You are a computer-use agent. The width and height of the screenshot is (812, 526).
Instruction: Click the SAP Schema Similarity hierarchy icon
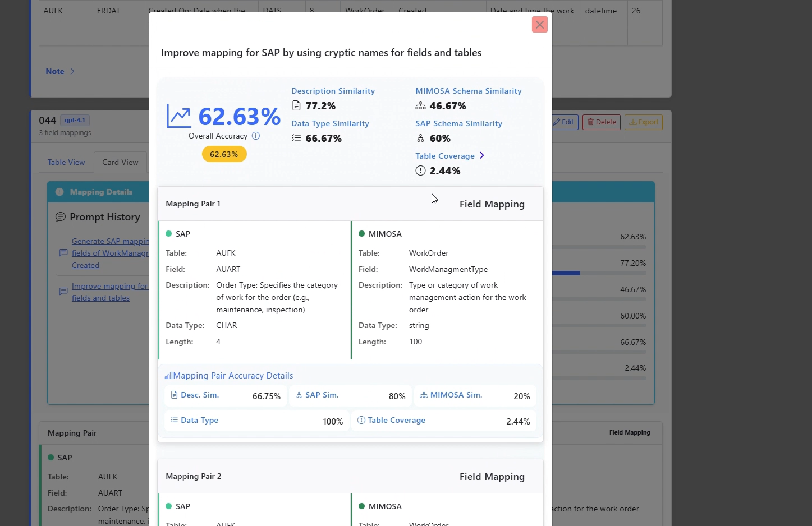coord(420,139)
